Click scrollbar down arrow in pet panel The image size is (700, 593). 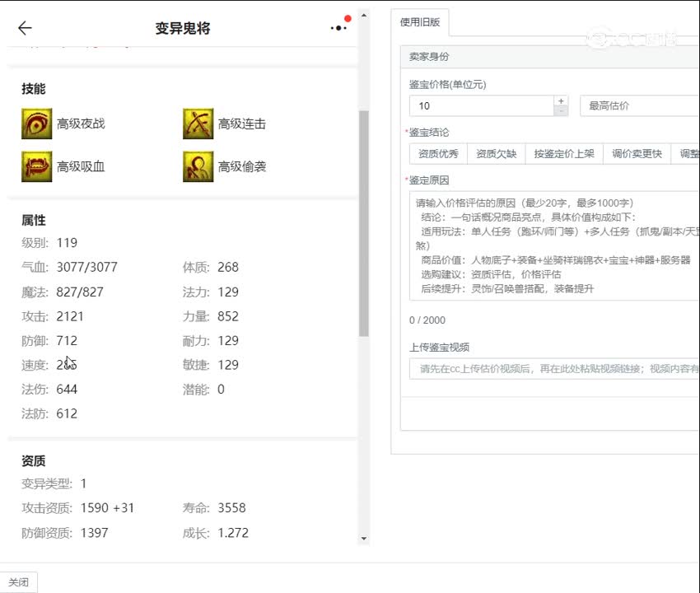(364, 539)
